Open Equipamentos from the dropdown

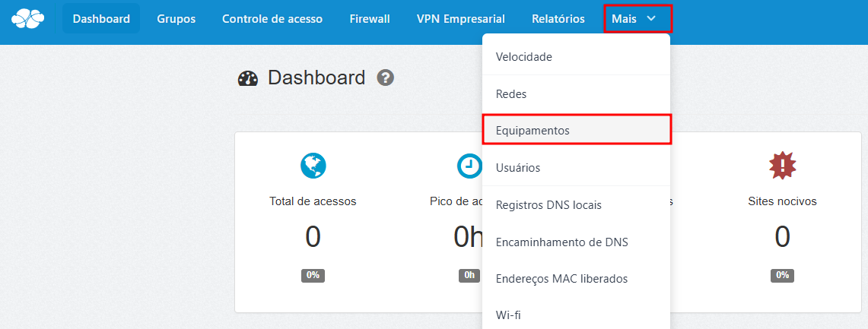(x=533, y=131)
